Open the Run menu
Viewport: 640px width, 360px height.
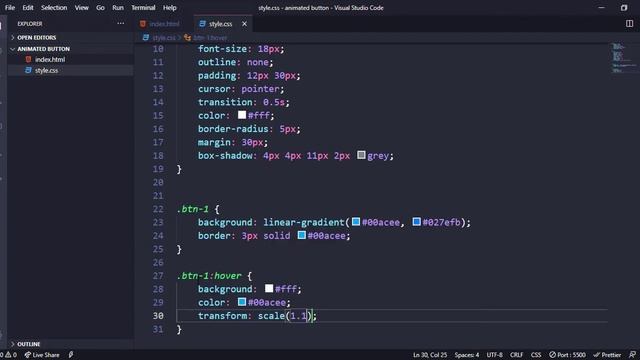pos(118,8)
